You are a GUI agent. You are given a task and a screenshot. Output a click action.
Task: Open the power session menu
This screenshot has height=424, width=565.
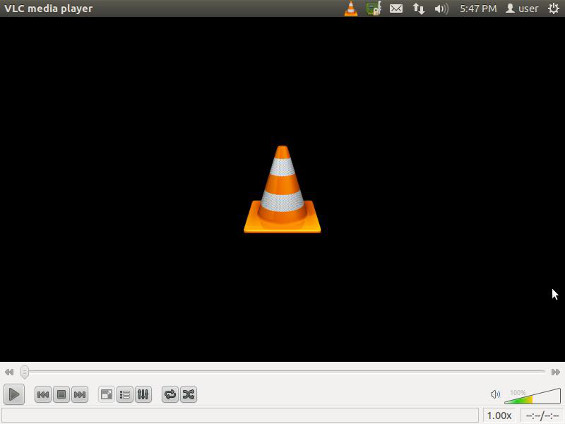[553, 8]
